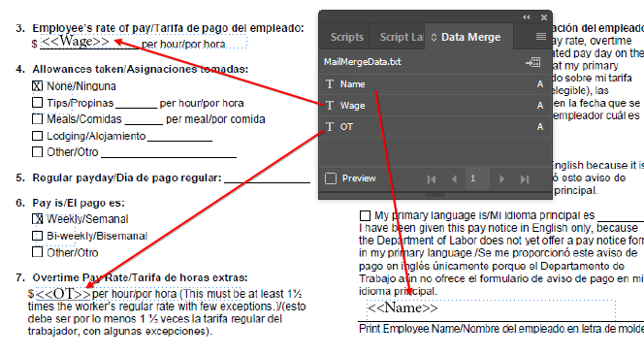Screen dimensions: 644x355
Task: Go to last record
Action: pos(525,179)
